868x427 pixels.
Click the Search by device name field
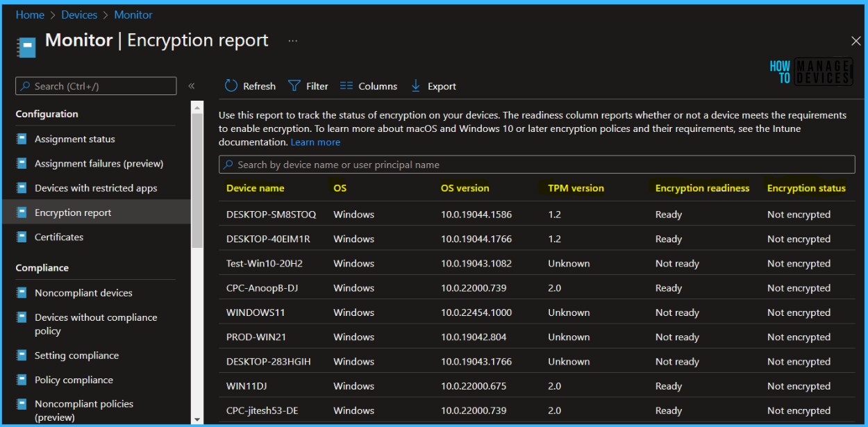pos(537,165)
